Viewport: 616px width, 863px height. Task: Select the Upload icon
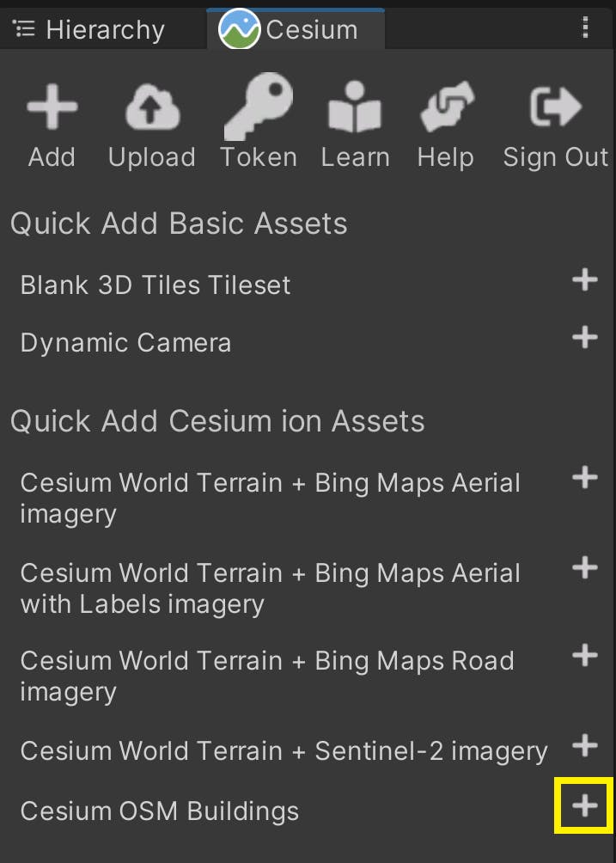[151, 106]
